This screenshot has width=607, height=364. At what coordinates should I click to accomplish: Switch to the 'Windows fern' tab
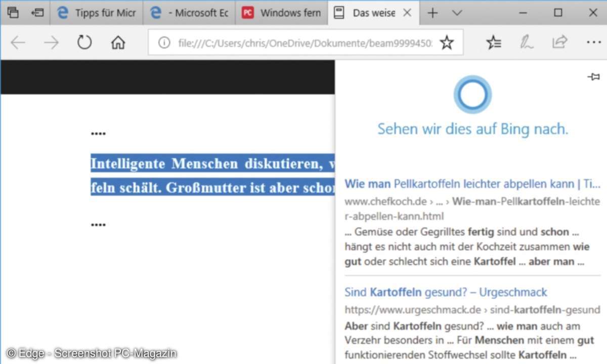click(281, 13)
